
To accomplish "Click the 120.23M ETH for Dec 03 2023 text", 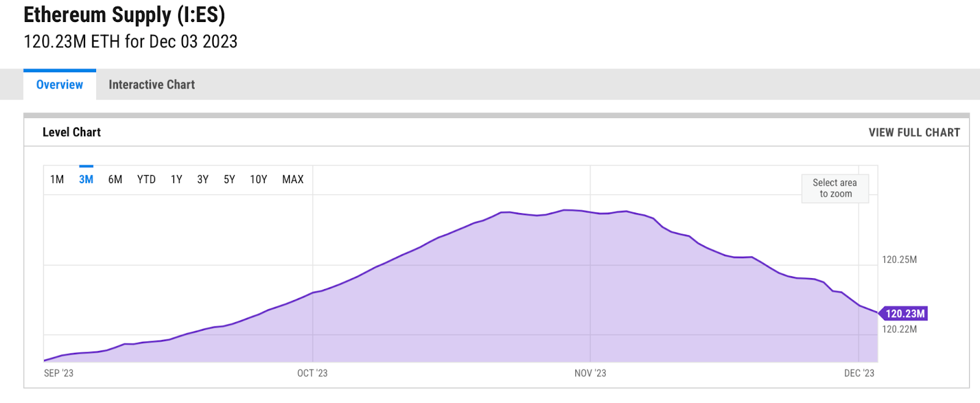I will click(130, 42).
